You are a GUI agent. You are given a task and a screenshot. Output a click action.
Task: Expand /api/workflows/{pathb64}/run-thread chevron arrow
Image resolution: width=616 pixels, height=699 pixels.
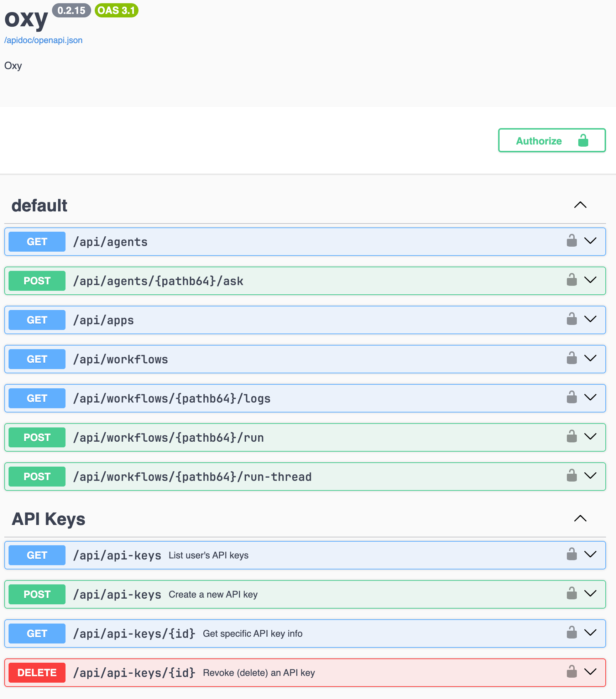(590, 476)
